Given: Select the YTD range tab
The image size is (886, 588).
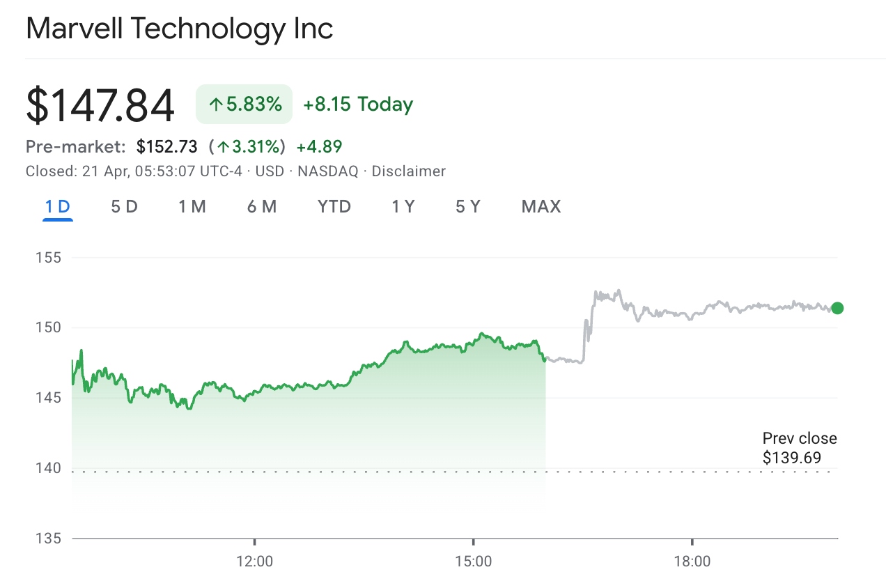Looking at the screenshot, I should 334,207.
